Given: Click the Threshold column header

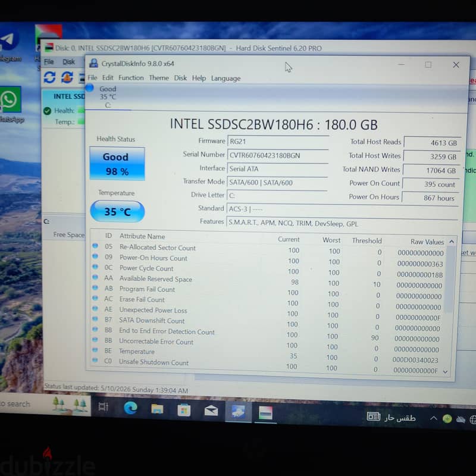Looking at the screenshot, I should (x=367, y=241).
